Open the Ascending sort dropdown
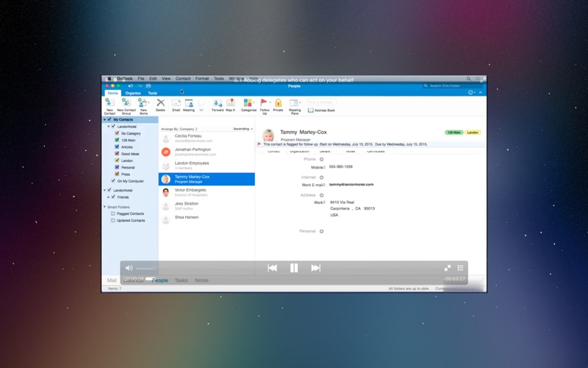 click(243, 129)
